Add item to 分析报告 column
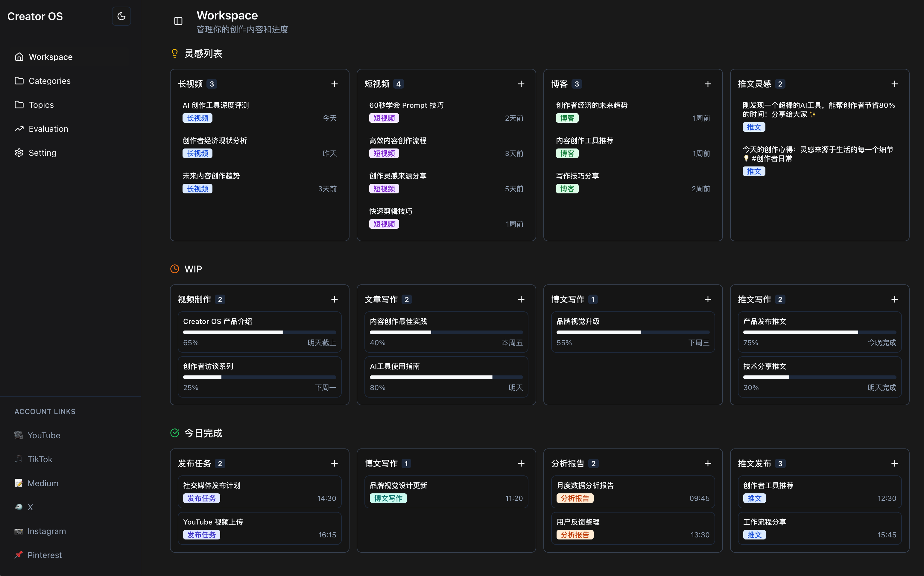The height and width of the screenshot is (576, 924). 708,463
